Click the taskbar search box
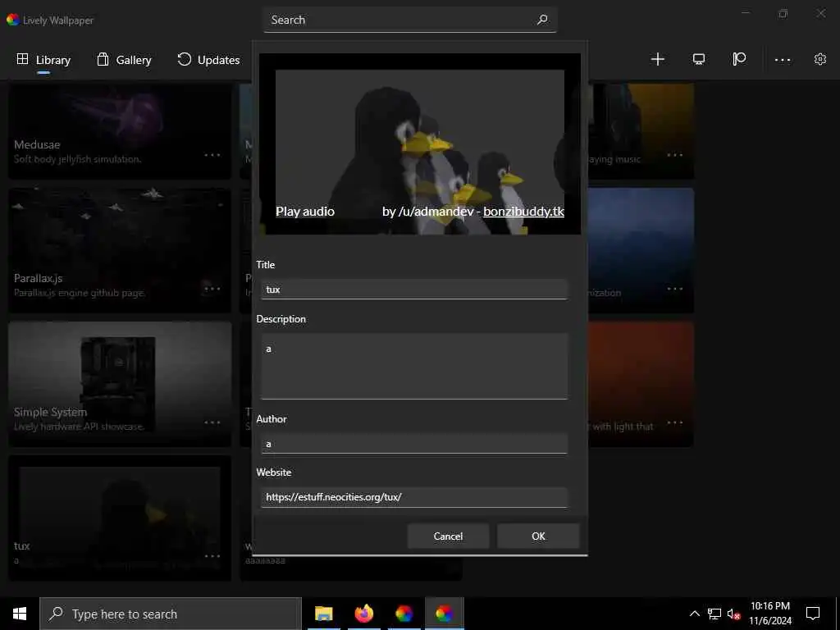The height and width of the screenshot is (630, 840). coord(171,614)
